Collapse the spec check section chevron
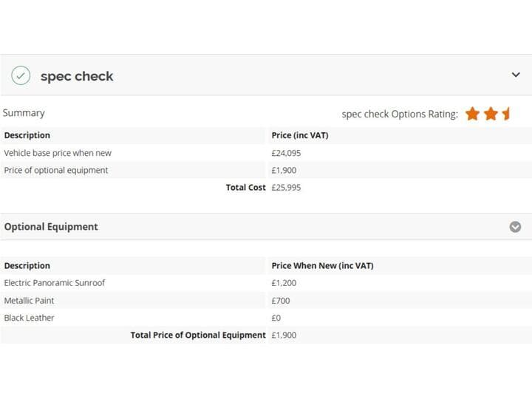Image resolution: width=532 pixels, height=399 pixels. (x=516, y=75)
